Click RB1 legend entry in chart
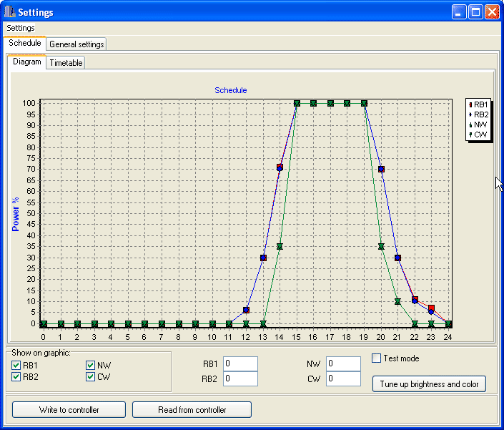Viewport: 504px width, 430px height. coord(479,104)
